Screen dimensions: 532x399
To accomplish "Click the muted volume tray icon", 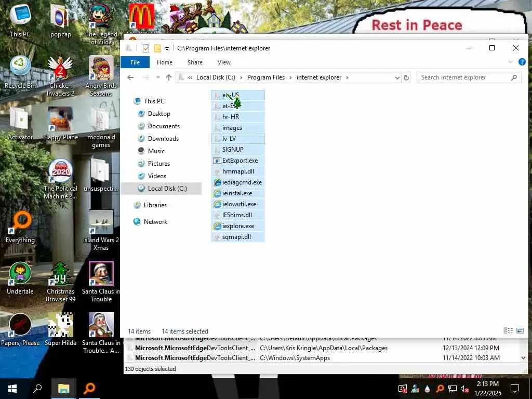I will tap(464, 389).
